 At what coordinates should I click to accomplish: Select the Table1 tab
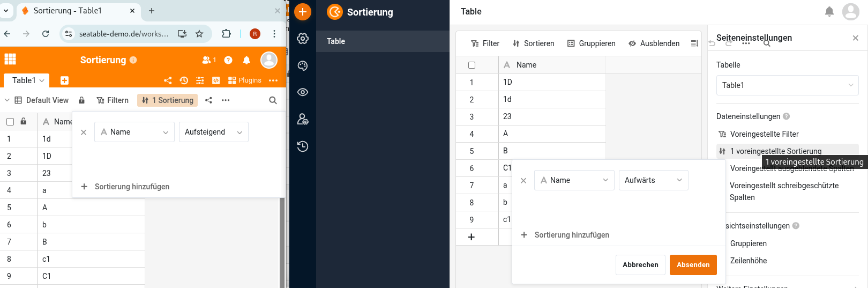pyautogui.click(x=27, y=80)
